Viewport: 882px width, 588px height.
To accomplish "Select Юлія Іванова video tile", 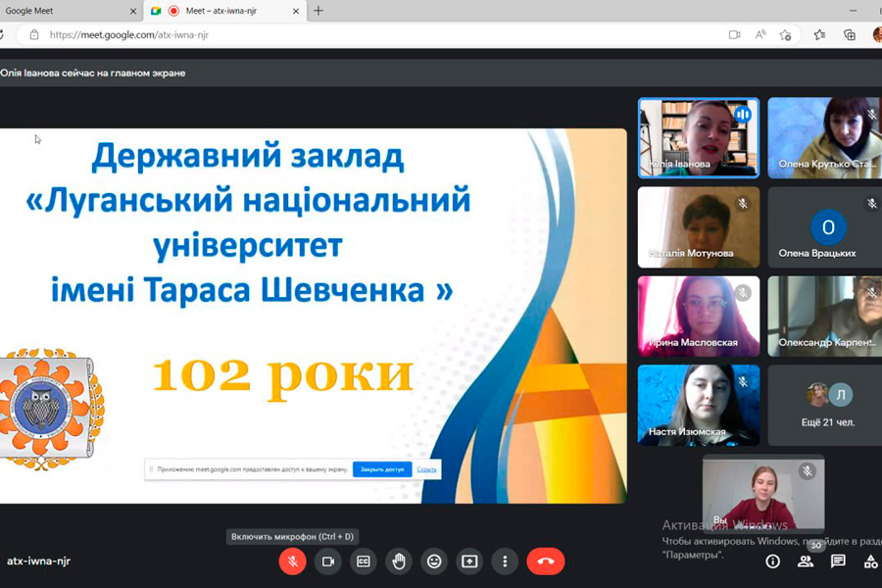I will pos(699,138).
